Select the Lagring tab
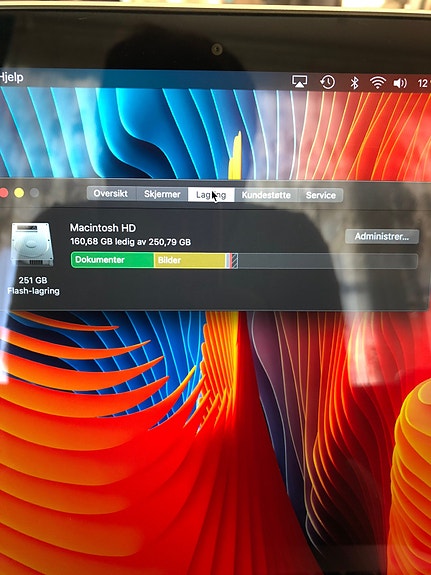Screen dimensions: 431x575 click(211, 195)
